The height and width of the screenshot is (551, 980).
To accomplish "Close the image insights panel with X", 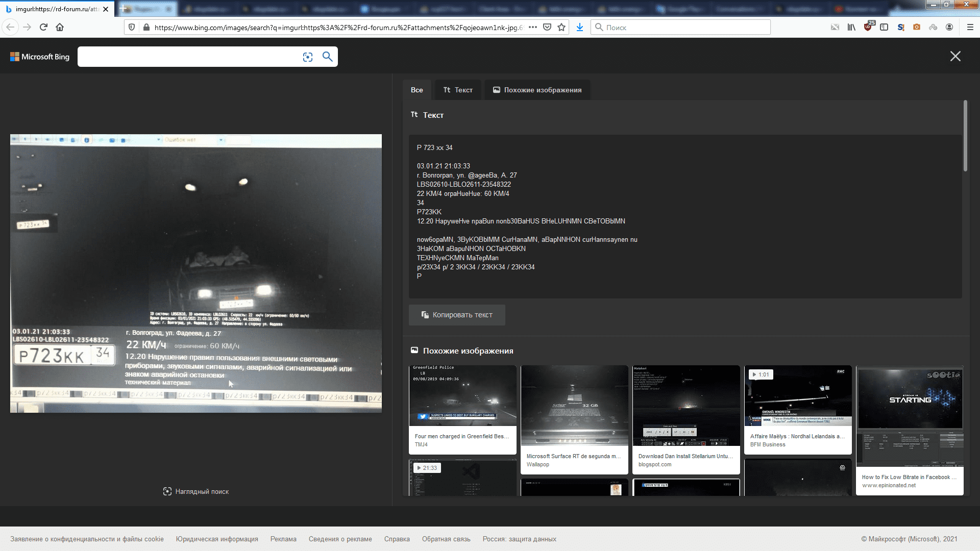I will [x=955, y=56].
